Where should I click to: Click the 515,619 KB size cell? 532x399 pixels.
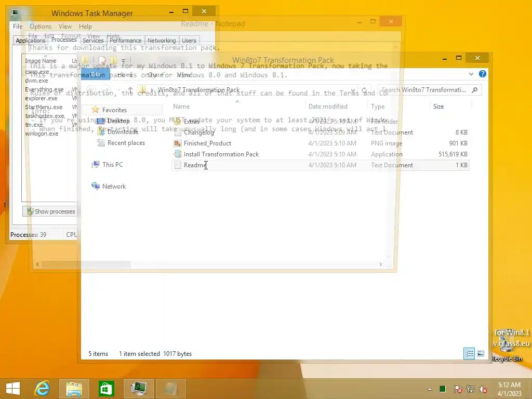coord(453,154)
